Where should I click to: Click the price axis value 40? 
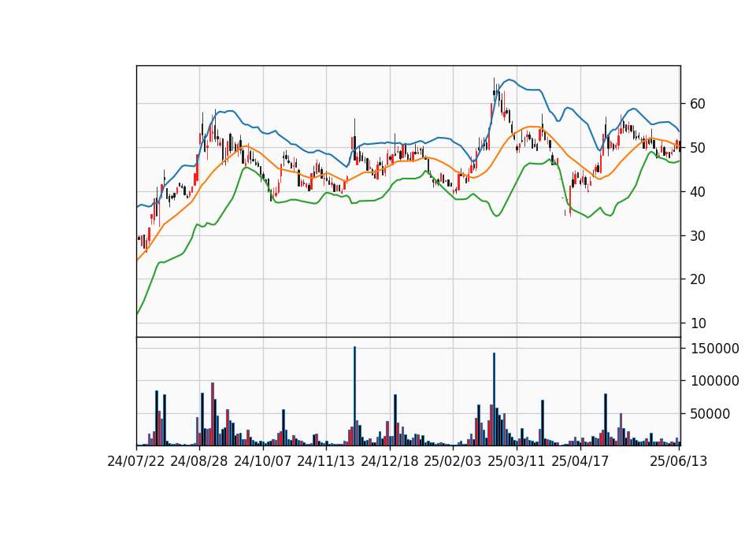tap(698, 192)
